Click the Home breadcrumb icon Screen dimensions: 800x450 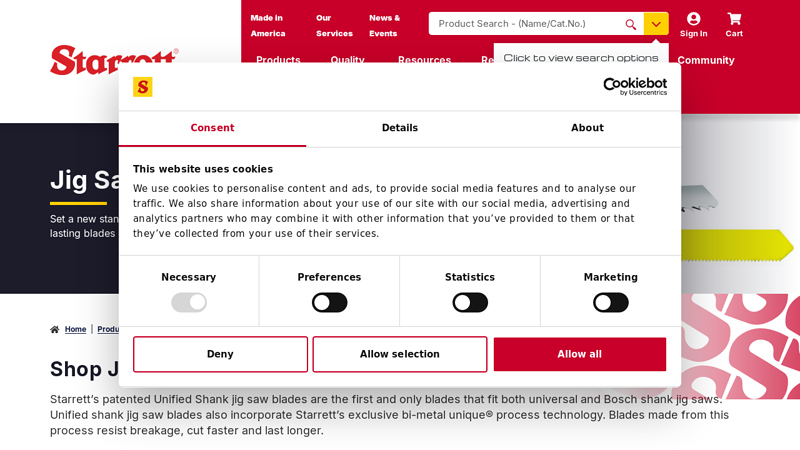point(55,329)
